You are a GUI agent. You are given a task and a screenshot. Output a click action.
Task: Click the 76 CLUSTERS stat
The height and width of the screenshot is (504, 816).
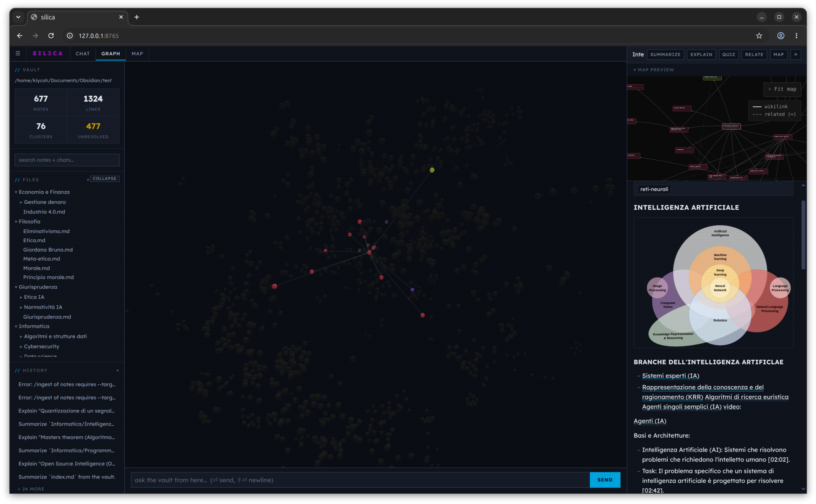(x=41, y=130)
